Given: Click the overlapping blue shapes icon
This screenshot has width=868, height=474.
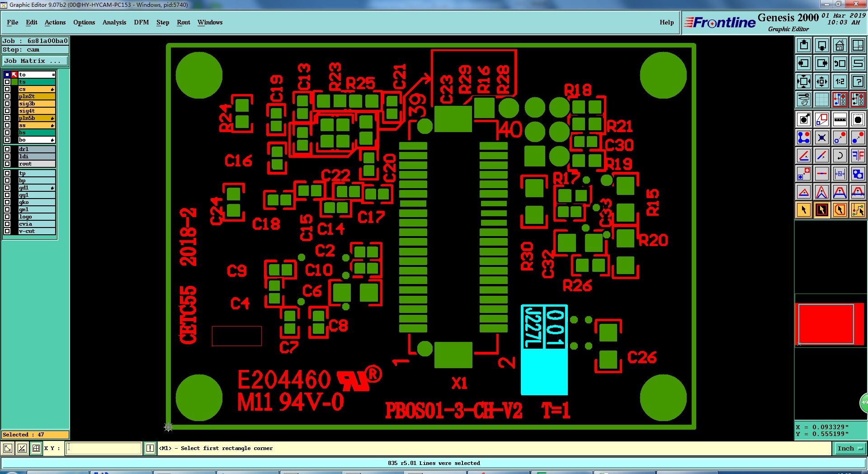Looking at the screenshot, I should 858,174.
